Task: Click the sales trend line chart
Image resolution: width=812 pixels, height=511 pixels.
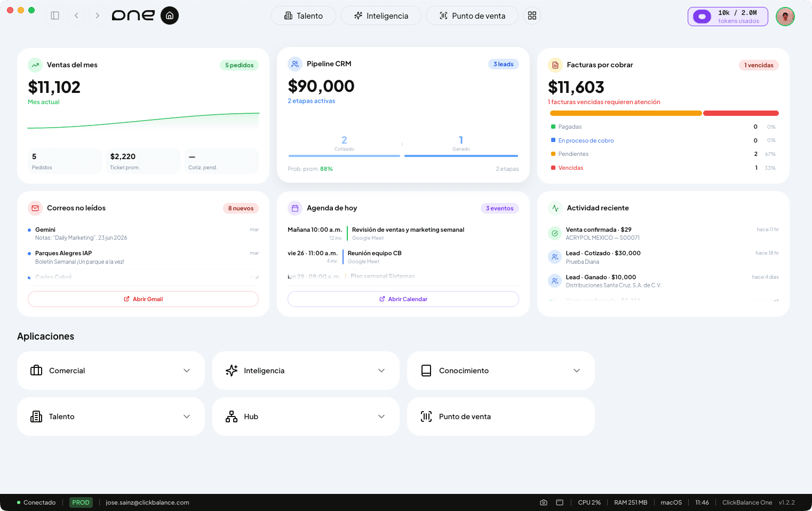Action: (143, 121)
